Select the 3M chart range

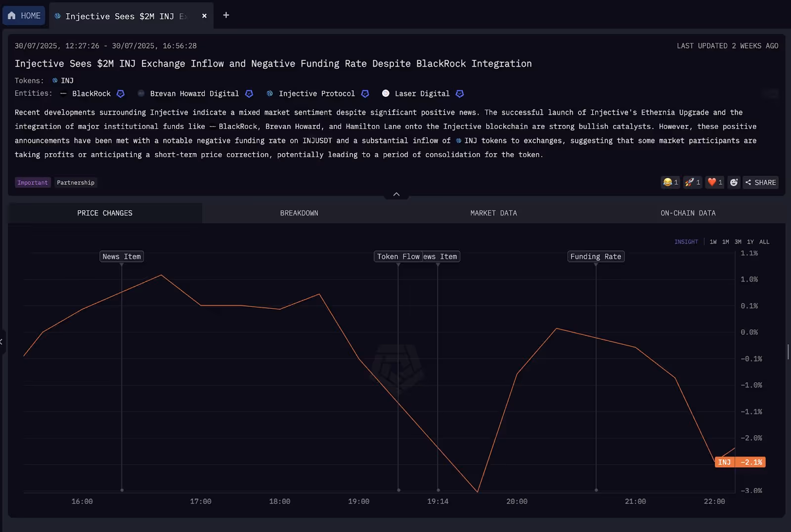[x=738, y=242]
